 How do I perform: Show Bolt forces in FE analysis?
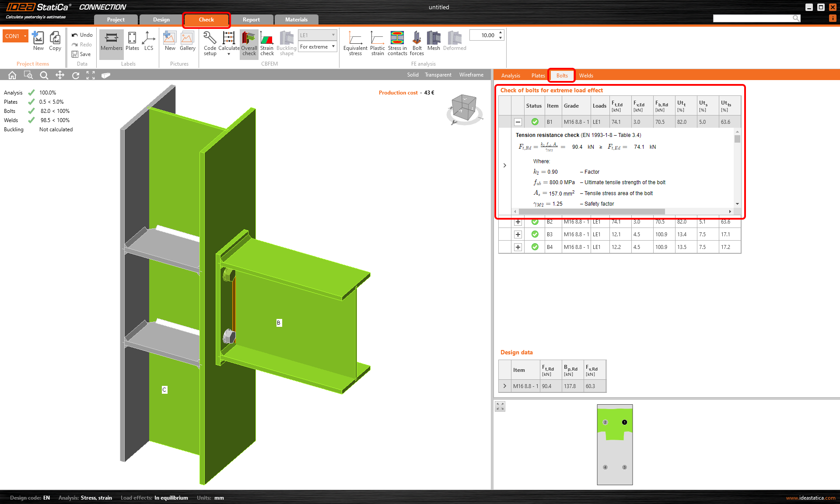pos(416,42)
